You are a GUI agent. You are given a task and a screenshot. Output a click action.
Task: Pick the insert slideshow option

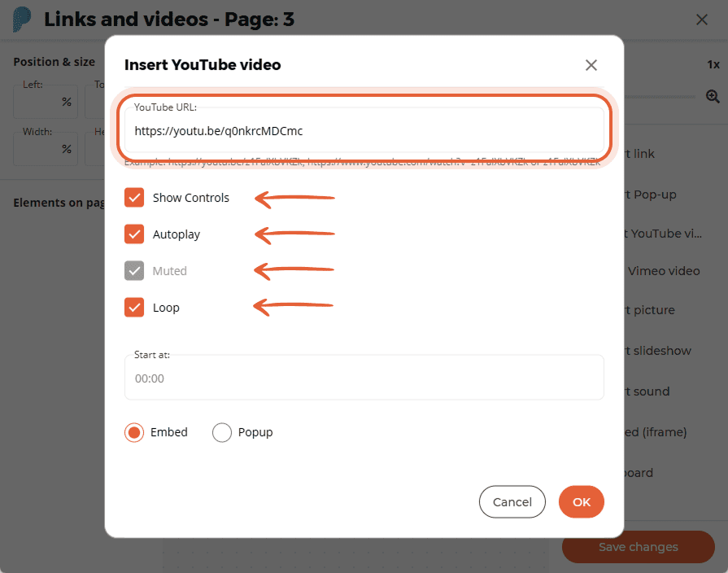(x=658, y=351)
